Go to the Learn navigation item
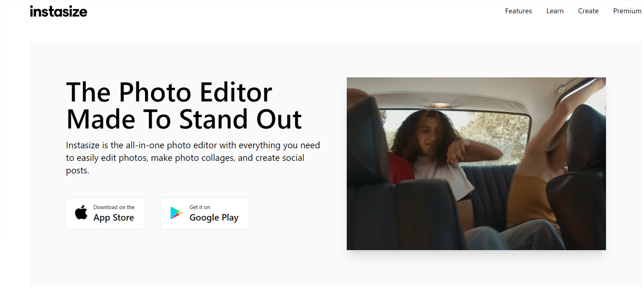 point(555,11)
